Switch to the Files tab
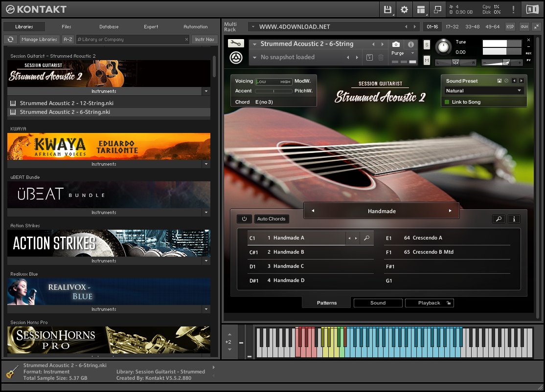The height and width of the screenshot is (392, 545). (x=67, y=27)
